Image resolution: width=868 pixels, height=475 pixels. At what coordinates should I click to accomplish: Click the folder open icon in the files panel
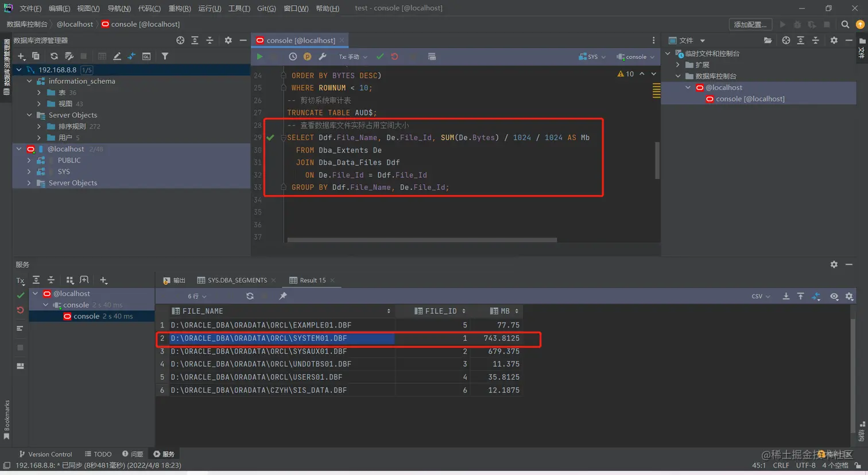(768, 40)
